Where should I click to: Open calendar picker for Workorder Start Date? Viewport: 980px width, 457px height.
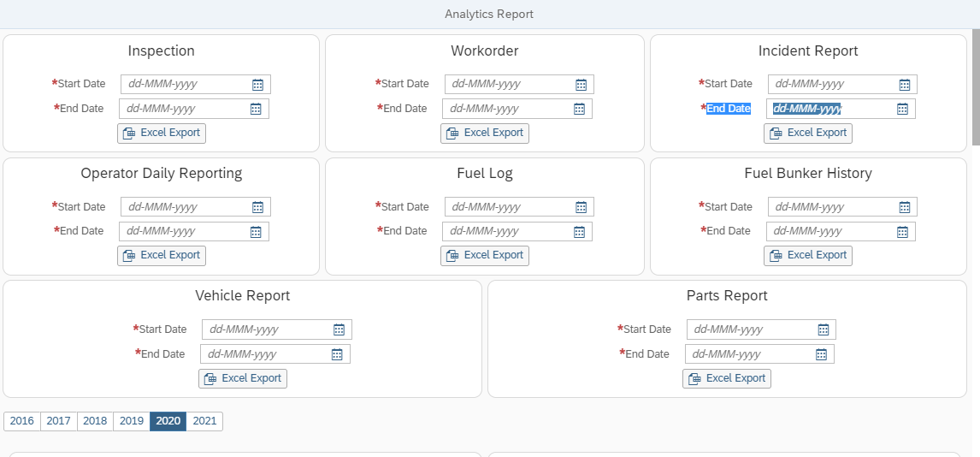click(581, 85)
